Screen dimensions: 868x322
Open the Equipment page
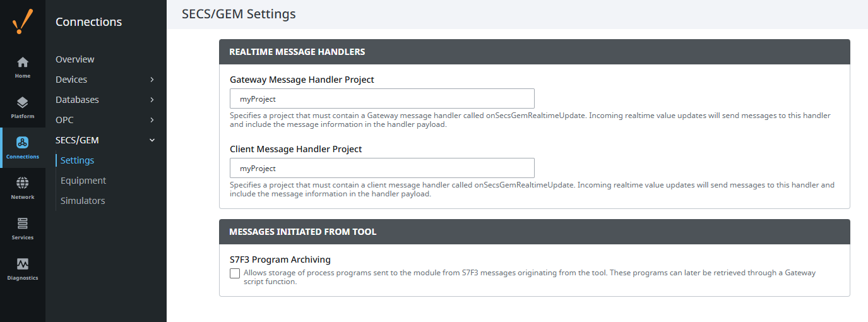[x=83, y=181]
